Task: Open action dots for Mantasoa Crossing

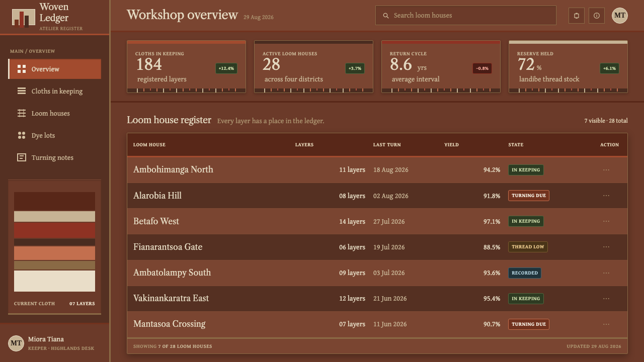Action: (x=606, y=324)
